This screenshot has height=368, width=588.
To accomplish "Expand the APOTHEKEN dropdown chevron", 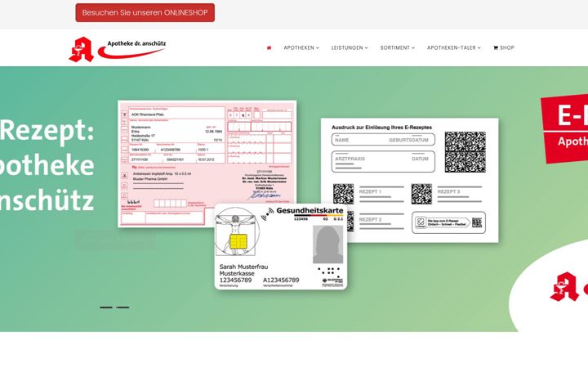I will [x=318, y=48].
